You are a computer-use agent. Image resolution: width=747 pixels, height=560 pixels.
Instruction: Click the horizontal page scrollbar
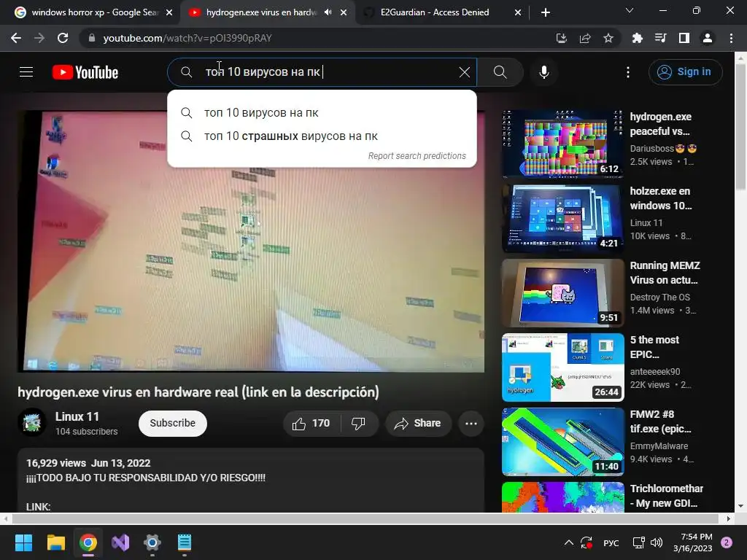click(x=365, y=518)
